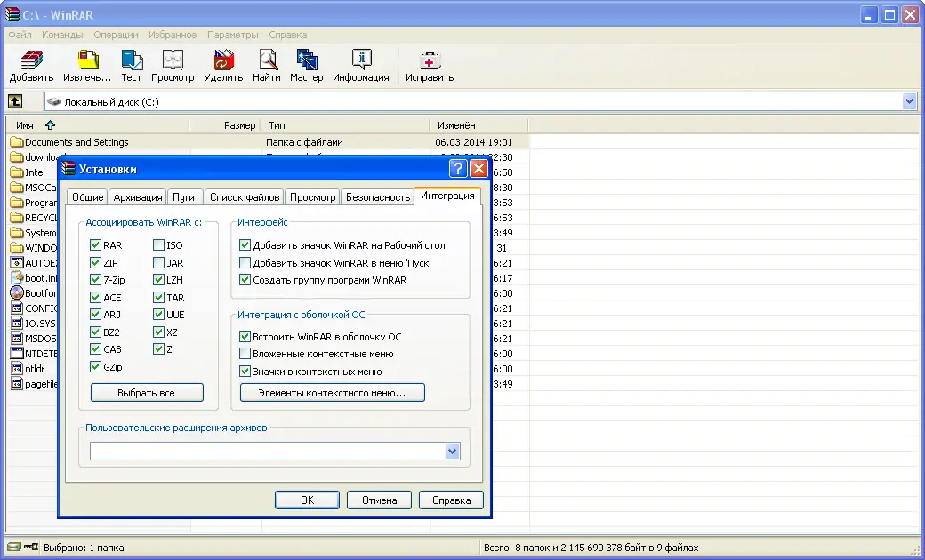This screenshot has height=560, width=925.
Task: Open the Параметры menu
Action: [x=232, y=35]
